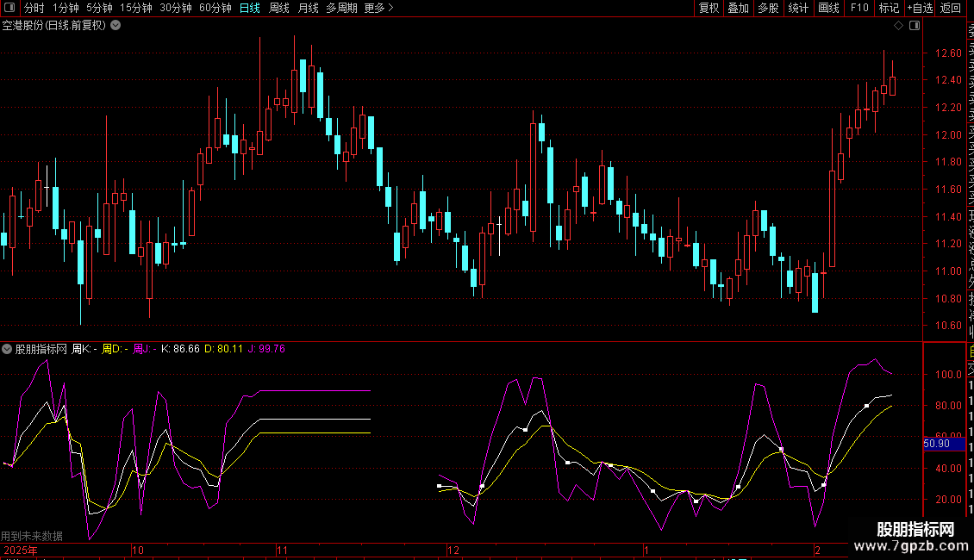Open the 画线 drawing tools
This screenshot has height=560, width=974.
coord(828,8)
